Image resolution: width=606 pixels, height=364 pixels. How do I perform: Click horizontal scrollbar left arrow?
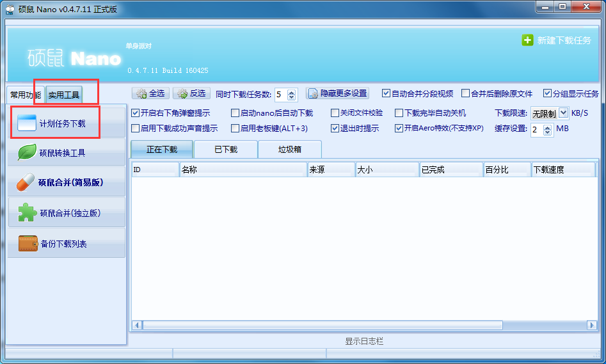pos(137,326)
